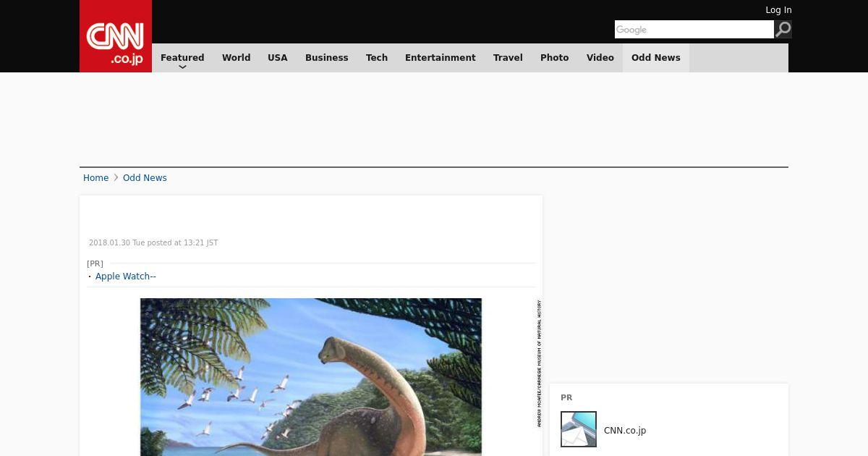
Task: Expand the Featured dropdown chevron
Action: 182,67
